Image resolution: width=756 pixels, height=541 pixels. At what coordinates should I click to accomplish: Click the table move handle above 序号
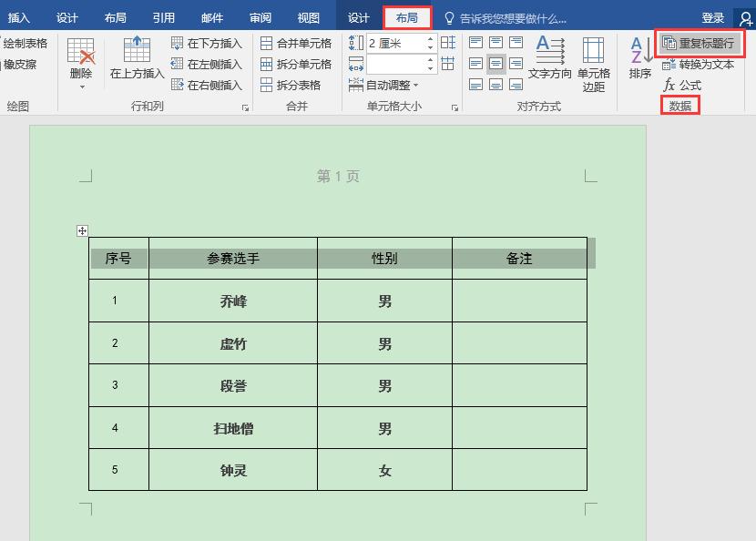point(82,230)
